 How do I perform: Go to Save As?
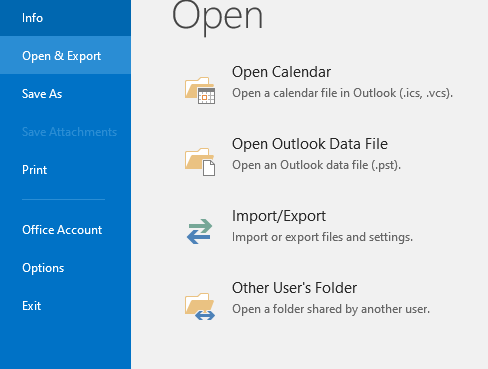tap(65, 94)
